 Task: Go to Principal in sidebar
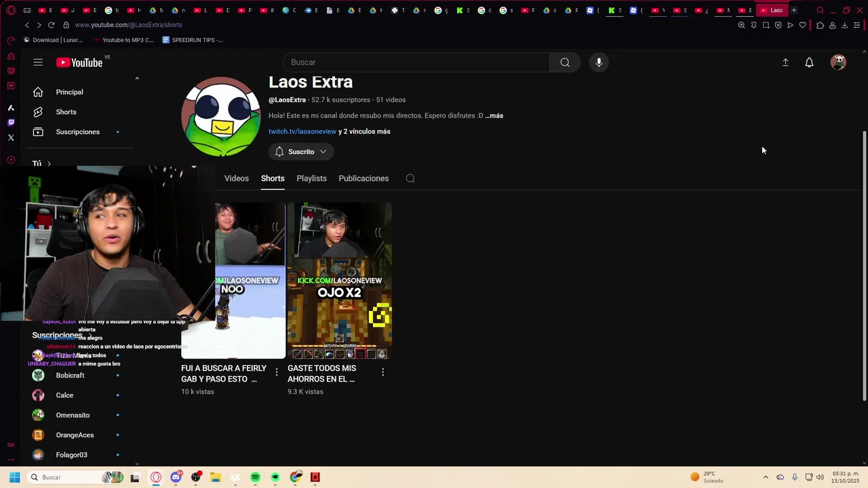pos(79,92)
